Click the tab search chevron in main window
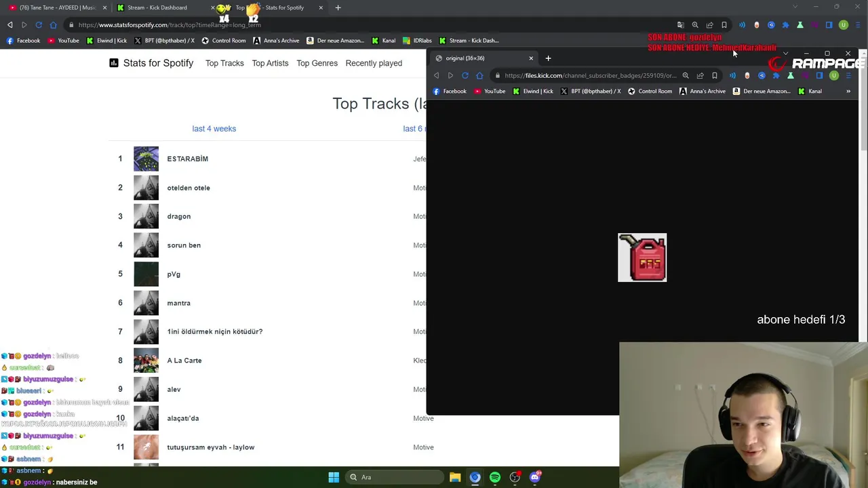Screen dimensions: 868x488 point(795,7)
